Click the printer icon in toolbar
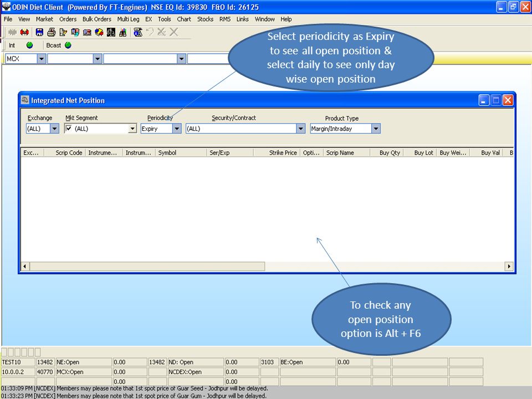 [x=51, y=32]
